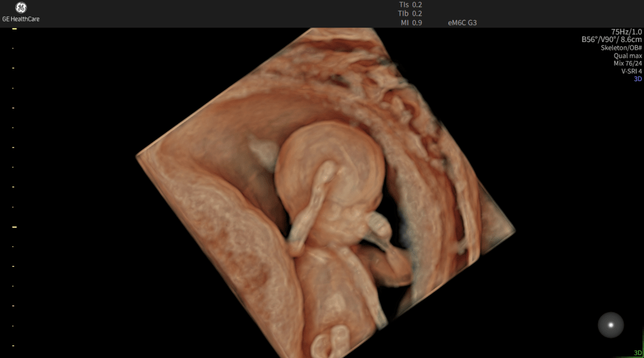Click the 75Hz/1.0 frame rate readout
The width and height of the screenshot is (644, 358).
tap(626, 31)
